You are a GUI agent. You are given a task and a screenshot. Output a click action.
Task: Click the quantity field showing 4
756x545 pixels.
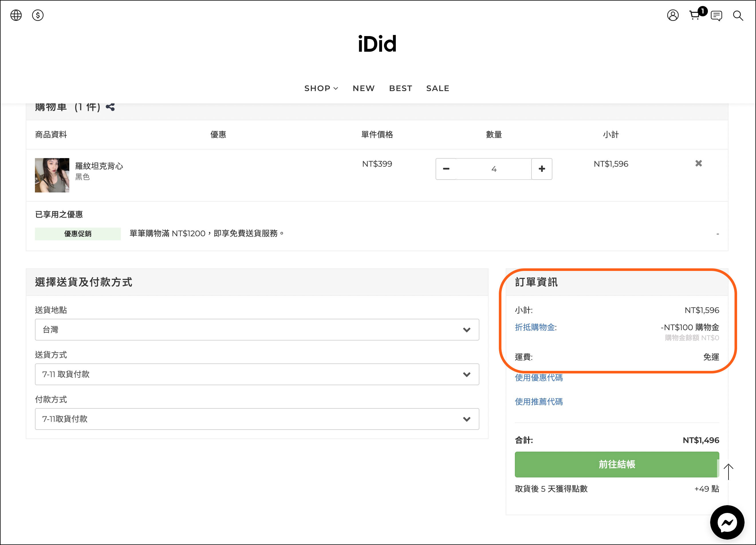pyautogui.click(x=494, y=169)
